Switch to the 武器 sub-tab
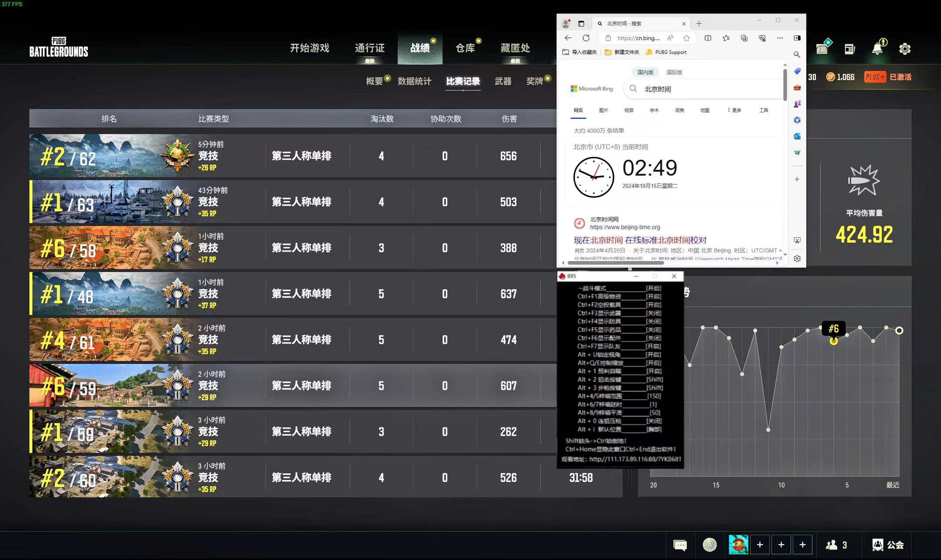Viewport: 941px width, 560px height. (503, 81)
